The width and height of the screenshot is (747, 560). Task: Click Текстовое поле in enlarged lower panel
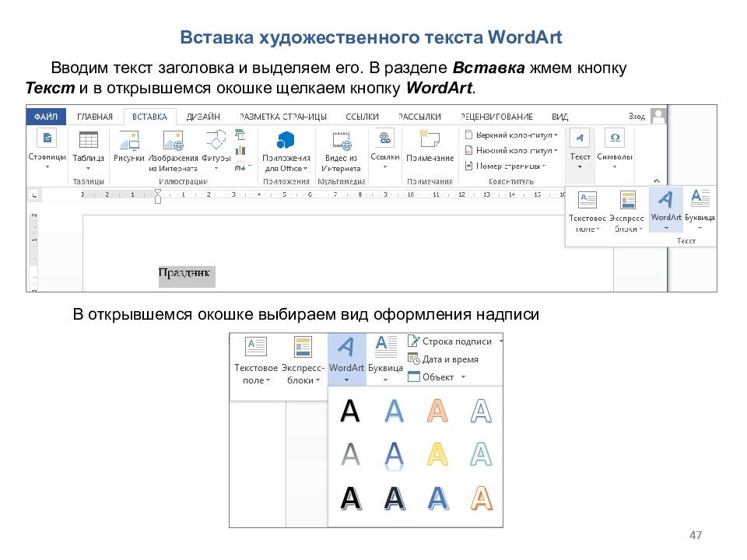(x=256, y=360)
